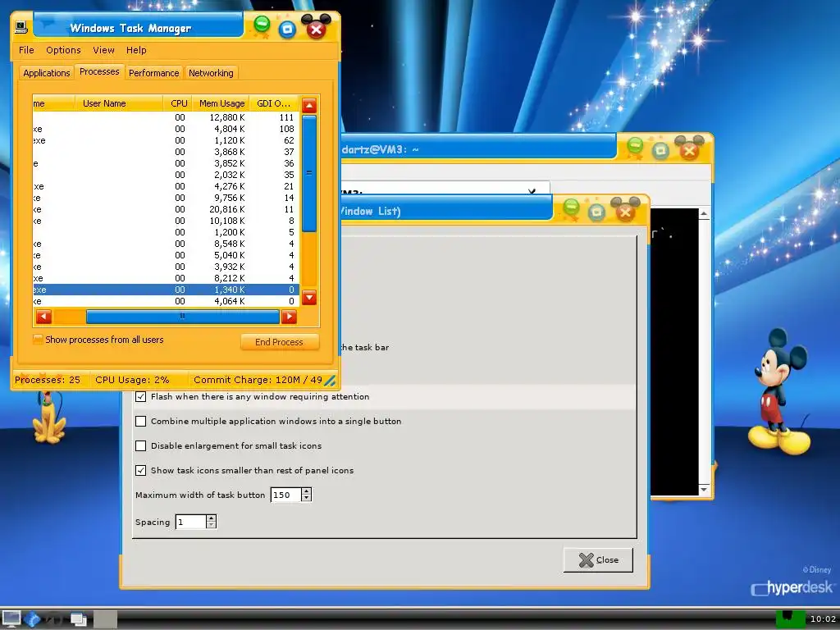Close Windows Task Manager with Mickey-ear X
Image resolution: width=840 pixels, height=630 pixels.
click(x=316, y=28)
